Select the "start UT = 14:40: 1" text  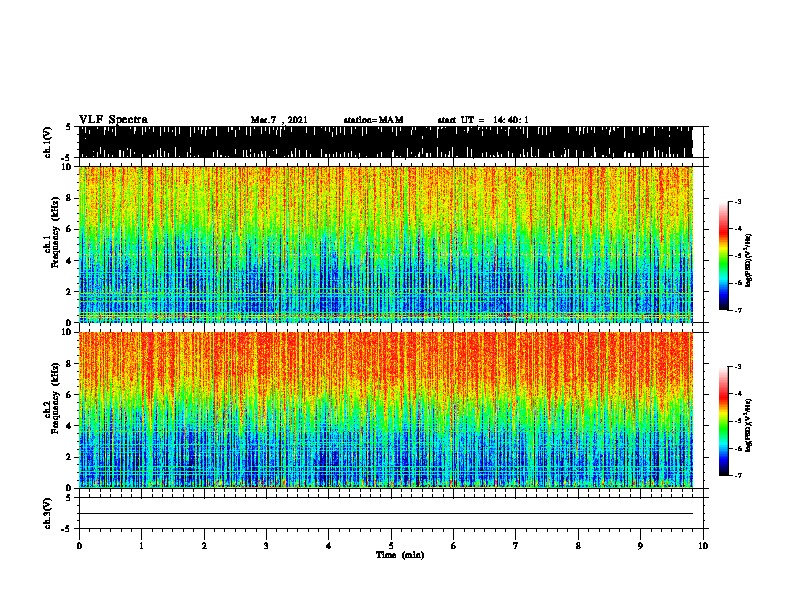(x=483, y=120)
